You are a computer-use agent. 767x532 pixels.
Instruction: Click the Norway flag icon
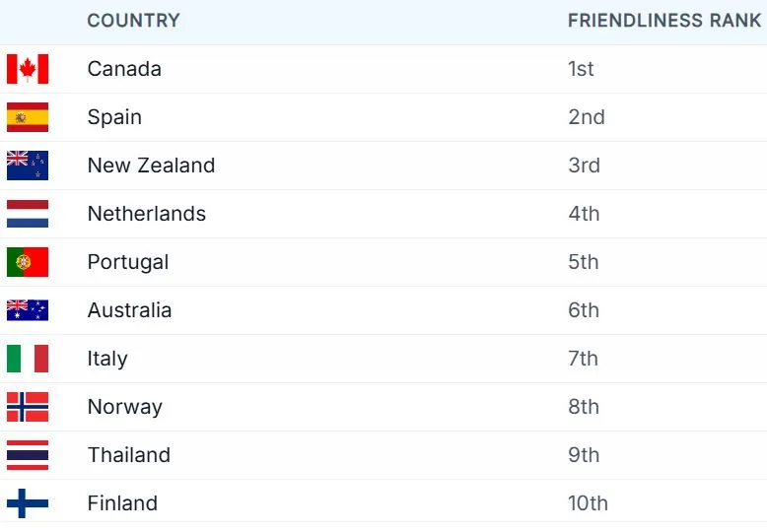28,407
